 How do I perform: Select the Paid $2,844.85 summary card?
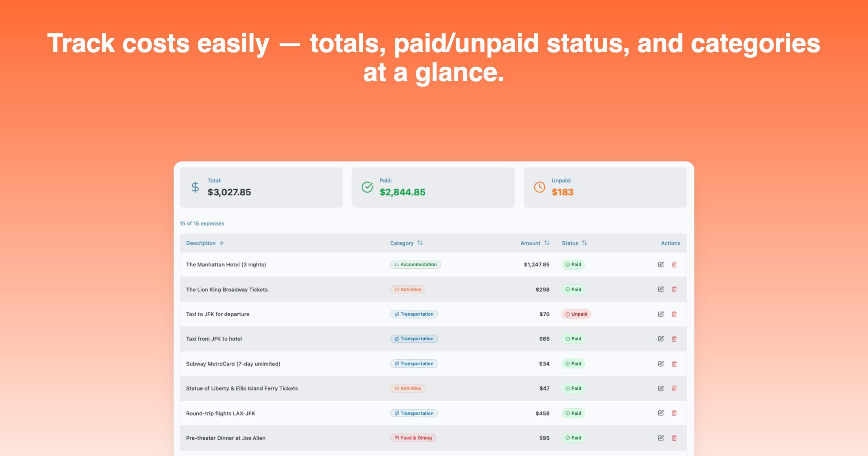point(433,187)
